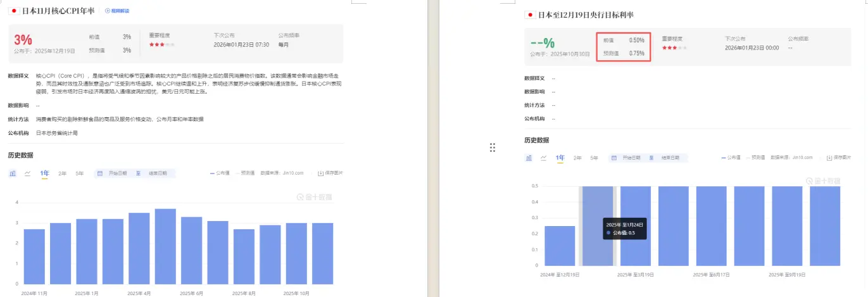Click 每月 publication frequency value

(x=283, y=45)
